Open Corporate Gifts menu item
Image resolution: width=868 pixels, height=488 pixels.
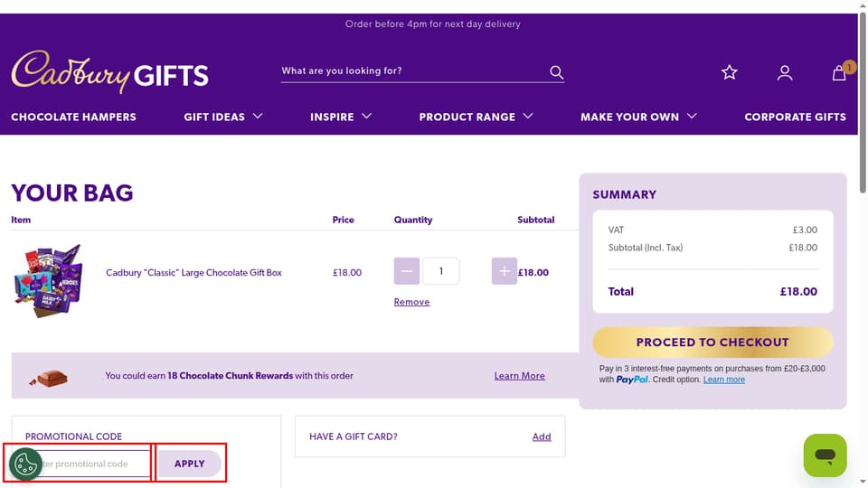pos(795,117)
